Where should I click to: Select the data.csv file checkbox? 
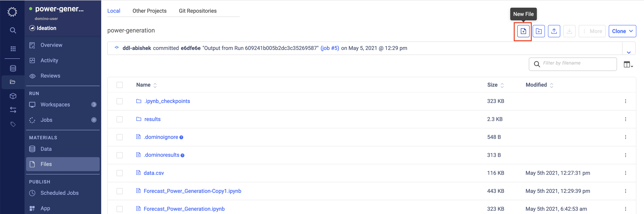(120, 173)
